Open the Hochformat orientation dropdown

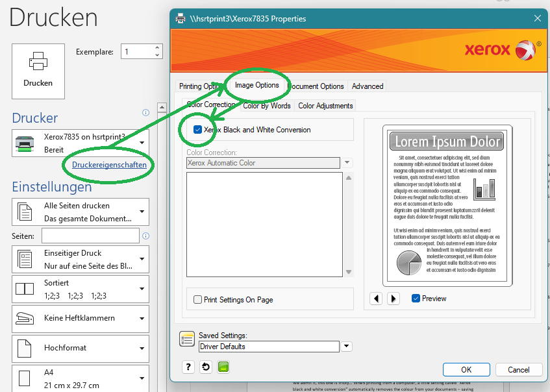[81, 349]
